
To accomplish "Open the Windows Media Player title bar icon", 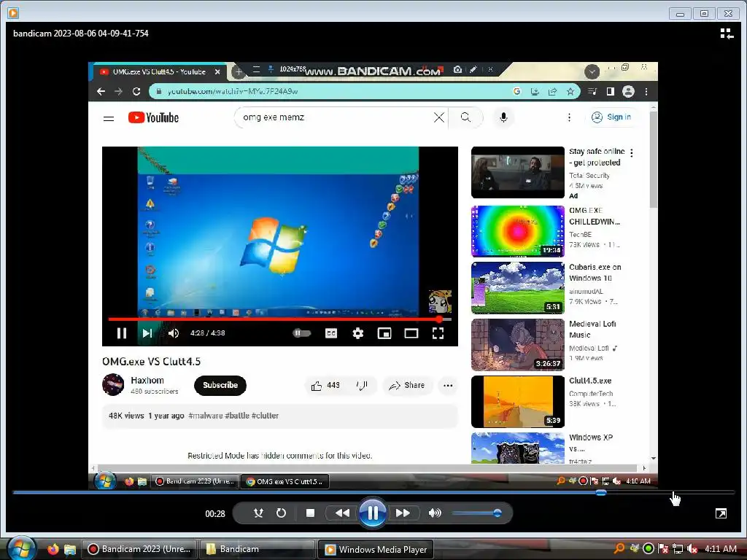I will (13, 13).
